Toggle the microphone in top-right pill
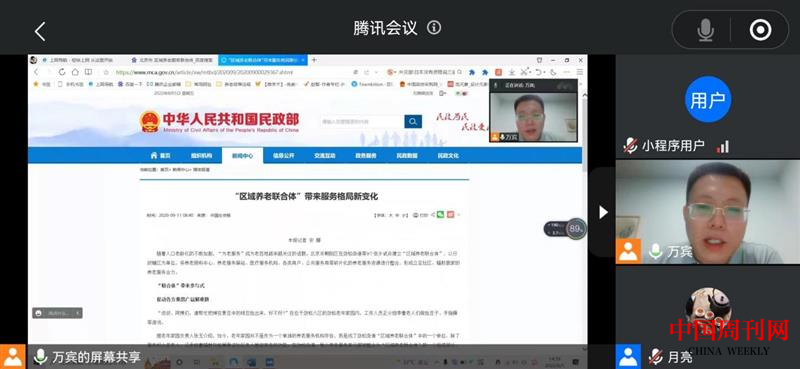This screenshot has width=800, height=369. (x=706, y=31)
